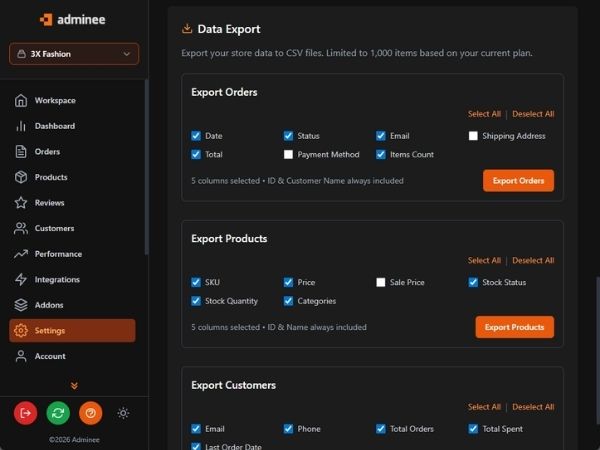Screen dimensions: 600x450
Task: Open Customers menu item
Action: 72,228
